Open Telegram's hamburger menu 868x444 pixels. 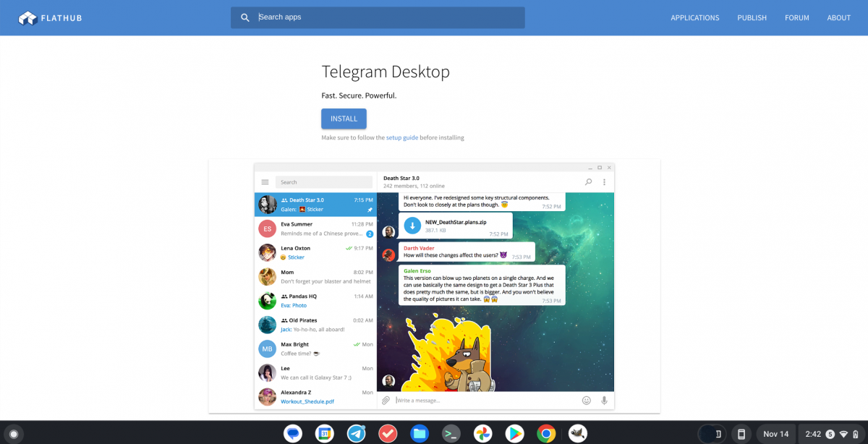[x=265, y=182]
